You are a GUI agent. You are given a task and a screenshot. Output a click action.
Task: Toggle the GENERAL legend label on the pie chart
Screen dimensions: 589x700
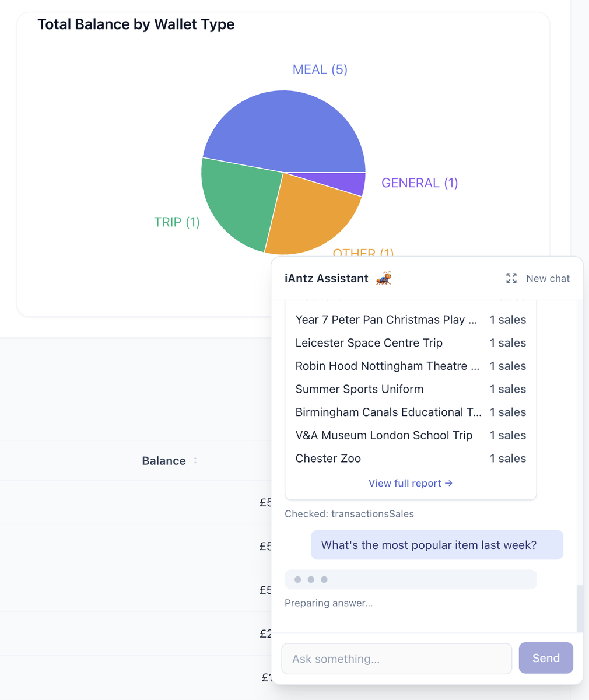click(419, 183)
